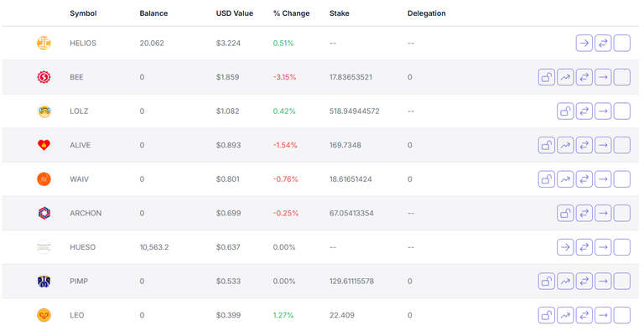This screenshot has height=331, width=644.
Task: Click the swap arrows icon for WAIV
Action: pos(584,179)
